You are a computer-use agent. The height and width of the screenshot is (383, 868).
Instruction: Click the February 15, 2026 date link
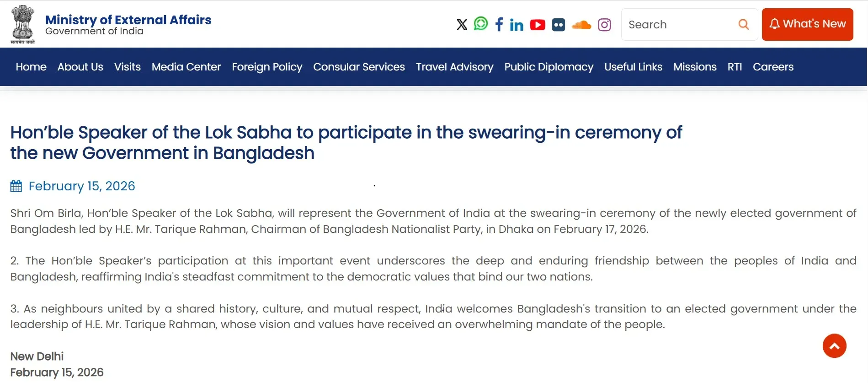pos(82,186)
